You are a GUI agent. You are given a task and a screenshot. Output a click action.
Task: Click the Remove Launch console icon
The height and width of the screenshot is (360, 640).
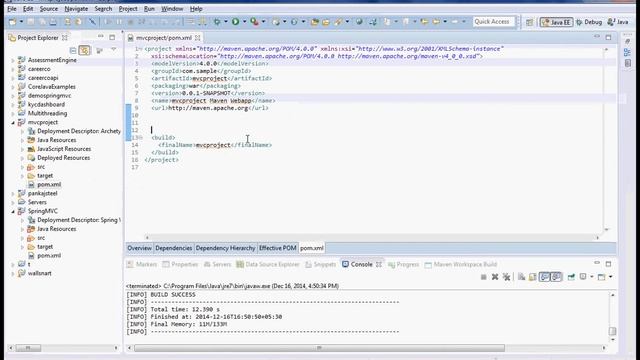[495, 277]
